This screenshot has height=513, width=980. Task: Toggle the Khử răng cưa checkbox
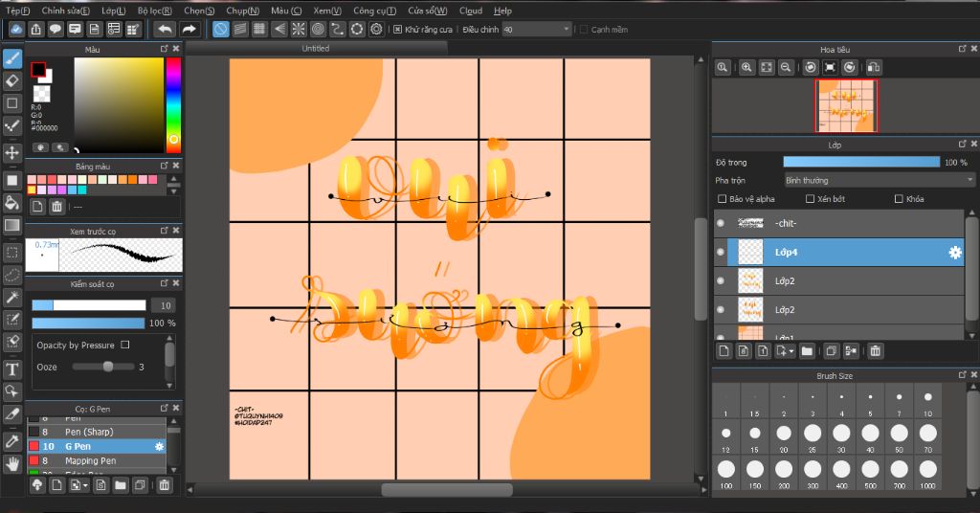coord(397,30)
